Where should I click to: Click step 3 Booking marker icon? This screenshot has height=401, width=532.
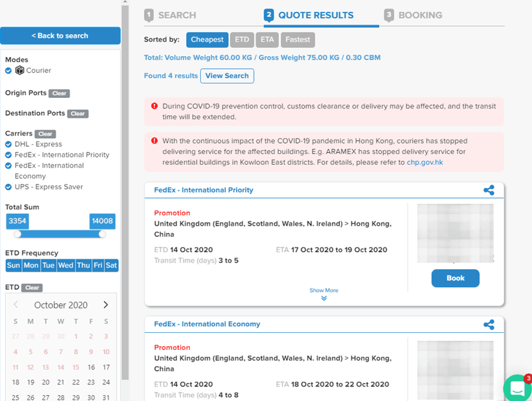coord(389,16)
